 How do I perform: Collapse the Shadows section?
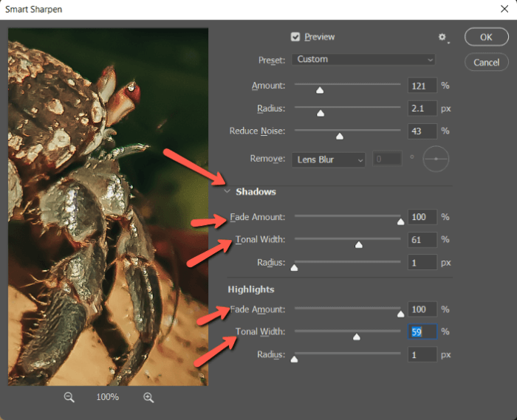[227, 192]
